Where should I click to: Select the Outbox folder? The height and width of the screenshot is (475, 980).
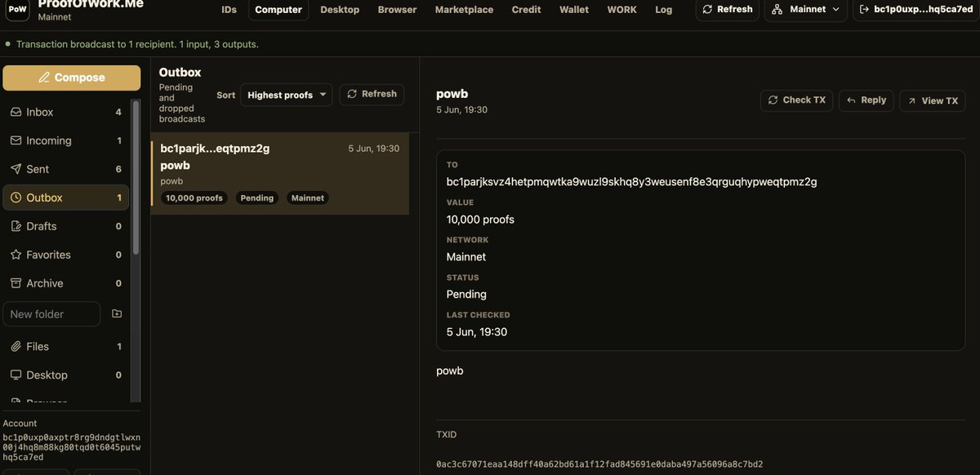(65, 198)
